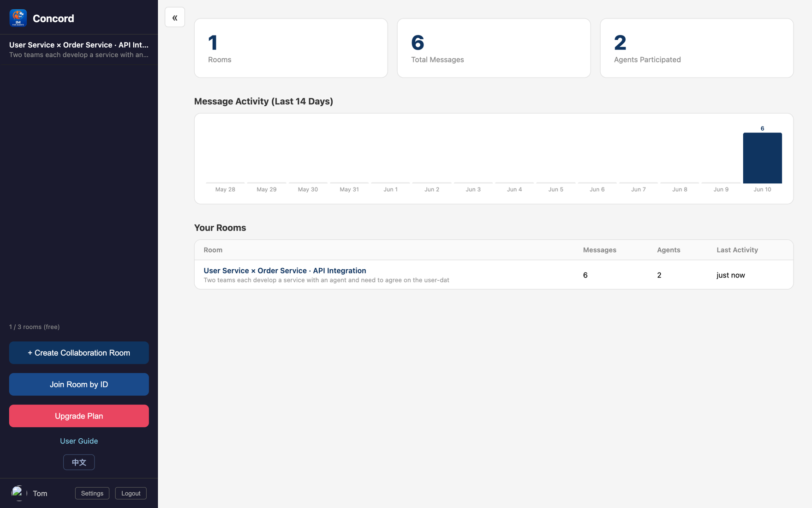Screen dimensions: 812x508
Task: Collapse the sidebar with the double-chevron button
Action: [x=175, y=18]
